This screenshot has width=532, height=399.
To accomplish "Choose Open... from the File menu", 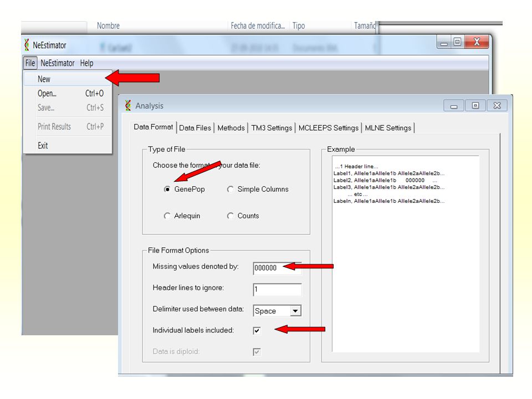I will point(68,93).
